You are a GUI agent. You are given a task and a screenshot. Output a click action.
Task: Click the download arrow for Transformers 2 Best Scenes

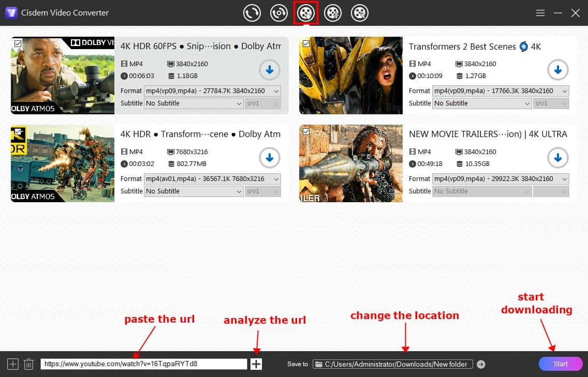point(557,70)
